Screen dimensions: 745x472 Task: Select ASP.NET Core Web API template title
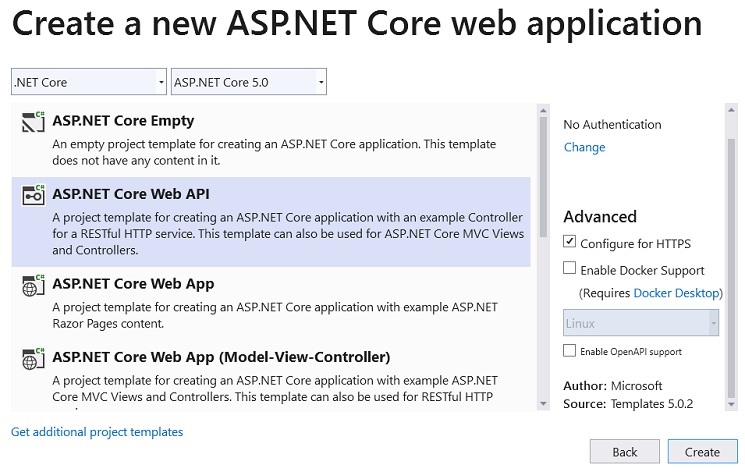coord(131,194)
